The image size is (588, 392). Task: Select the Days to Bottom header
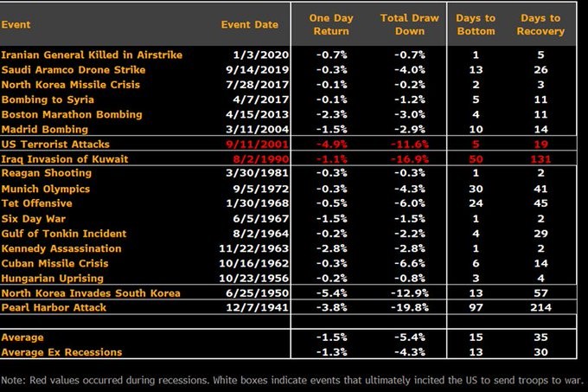pos(477,24)
